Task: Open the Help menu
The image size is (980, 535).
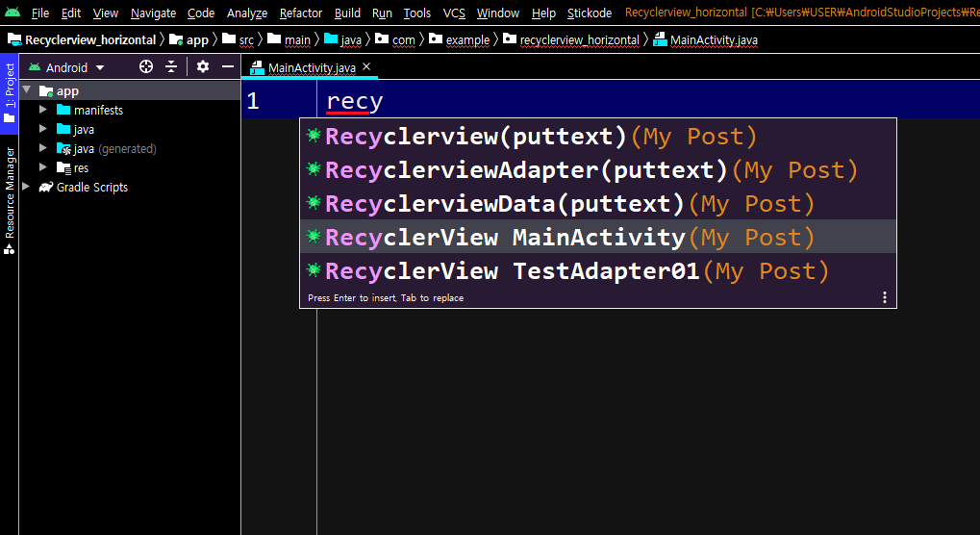Action: pos(543,13)
